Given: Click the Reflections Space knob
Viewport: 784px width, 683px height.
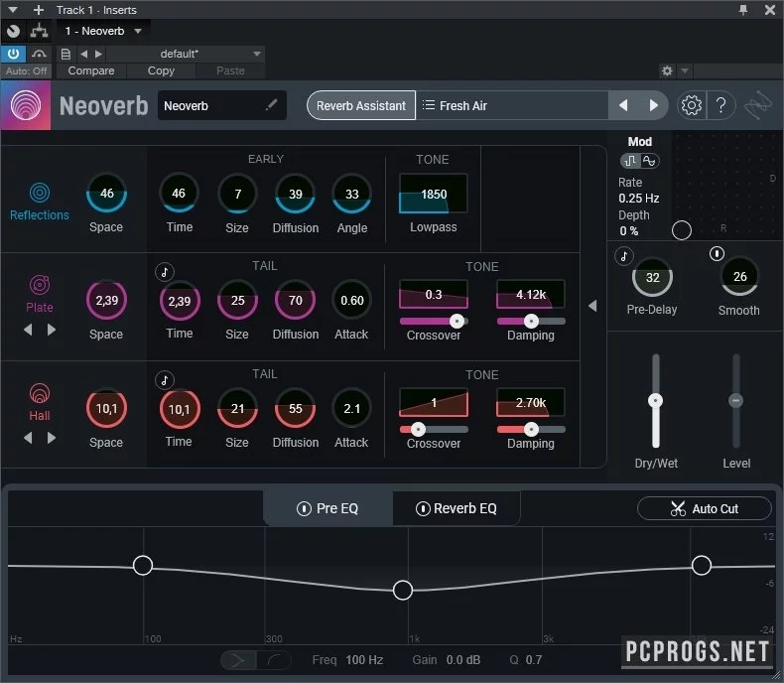Looking at the screenshot, I should coord(106,194).
